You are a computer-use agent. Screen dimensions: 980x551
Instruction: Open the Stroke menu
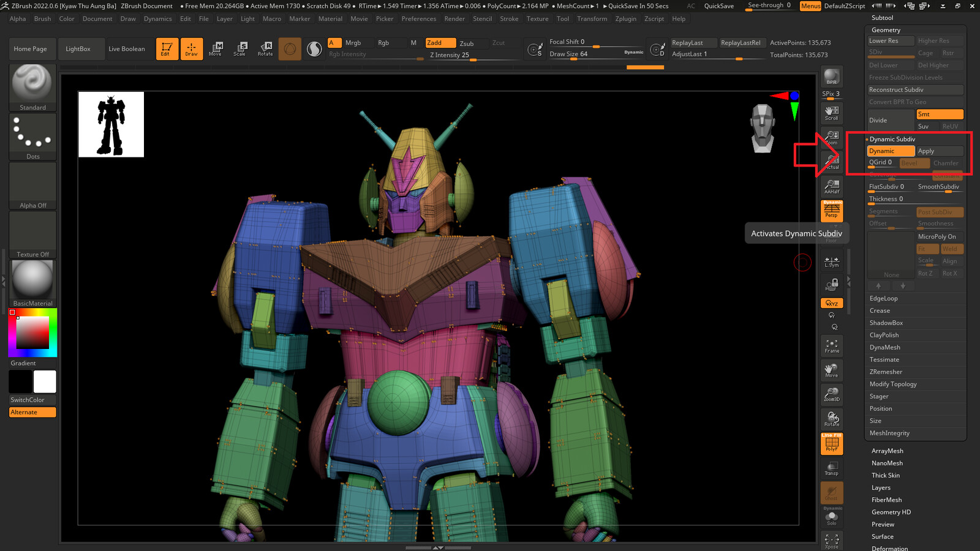(x=509, y=19)
